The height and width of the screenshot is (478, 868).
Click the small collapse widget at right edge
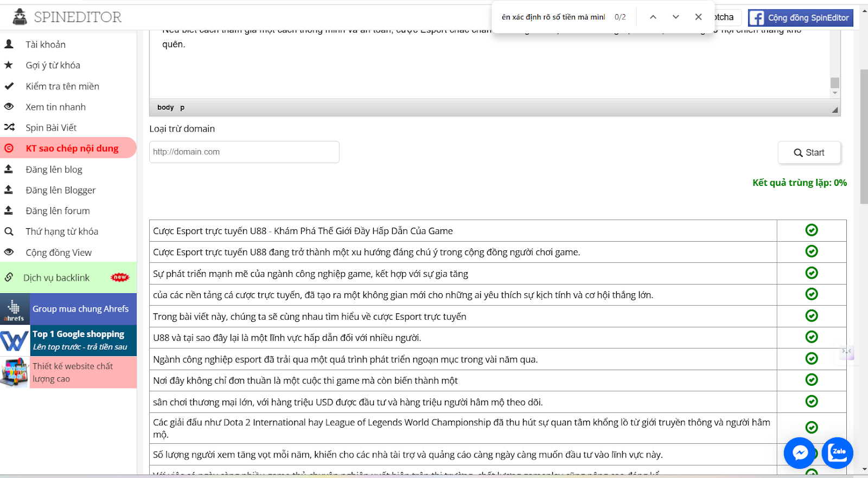(847, 352)
